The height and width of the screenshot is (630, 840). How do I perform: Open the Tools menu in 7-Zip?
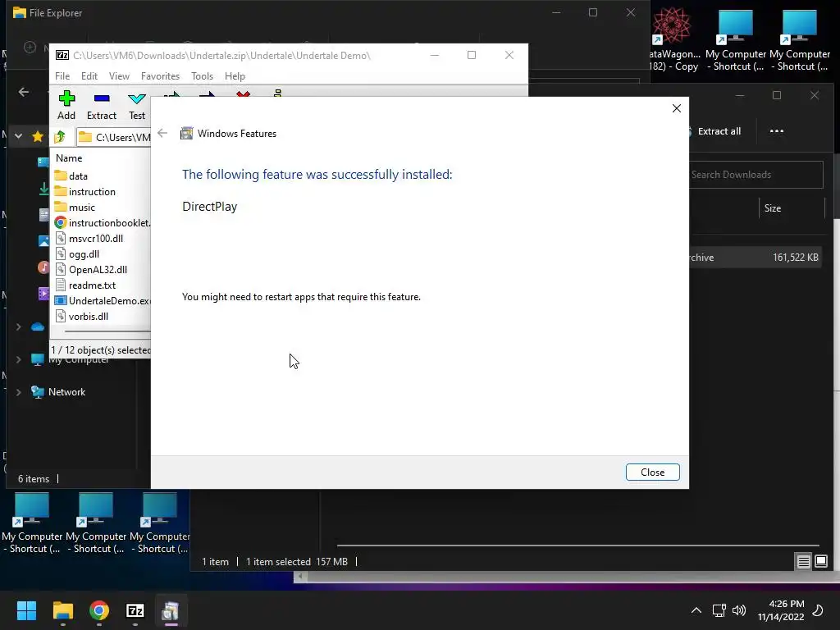click(202, 76)
